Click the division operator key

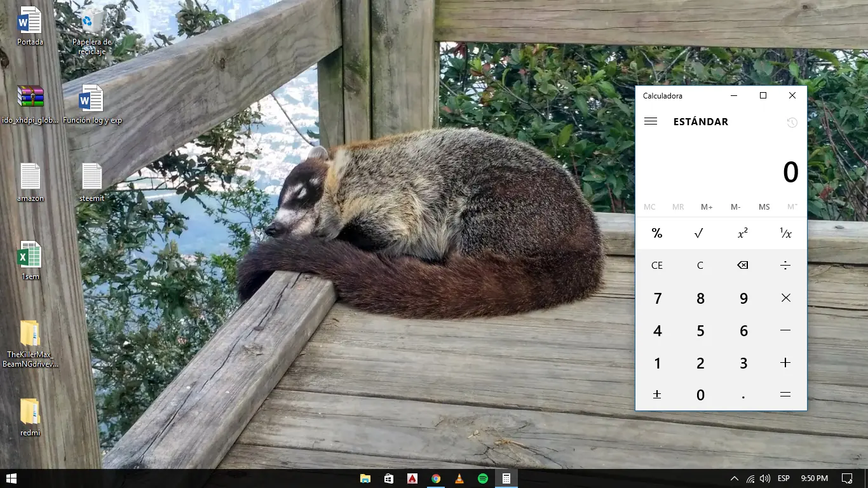click(785, 265)
